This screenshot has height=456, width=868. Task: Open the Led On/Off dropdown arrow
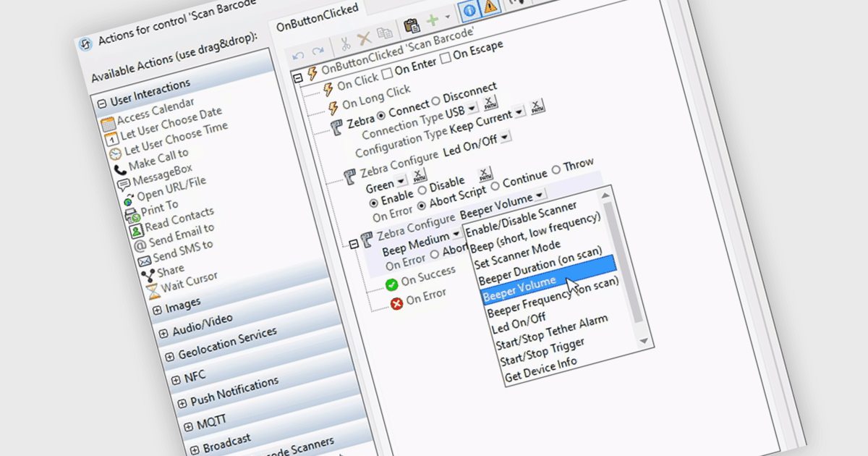(504, 136)
